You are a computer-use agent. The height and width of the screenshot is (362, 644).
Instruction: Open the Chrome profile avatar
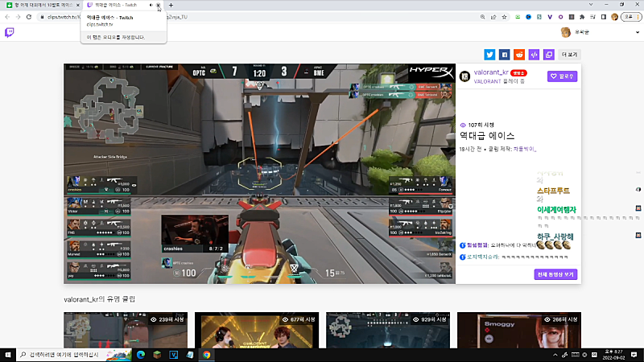click(x=614, y=17)
